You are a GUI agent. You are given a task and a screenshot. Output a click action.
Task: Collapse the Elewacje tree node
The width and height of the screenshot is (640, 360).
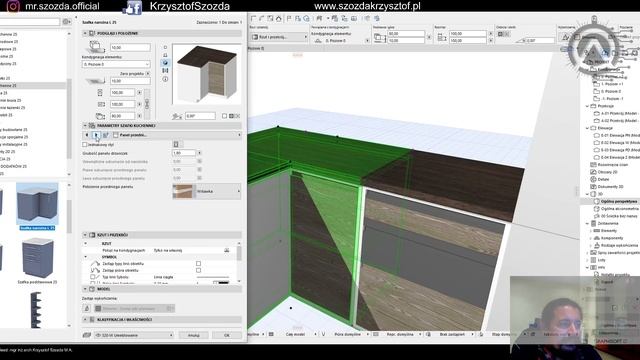tap(588, 128)
